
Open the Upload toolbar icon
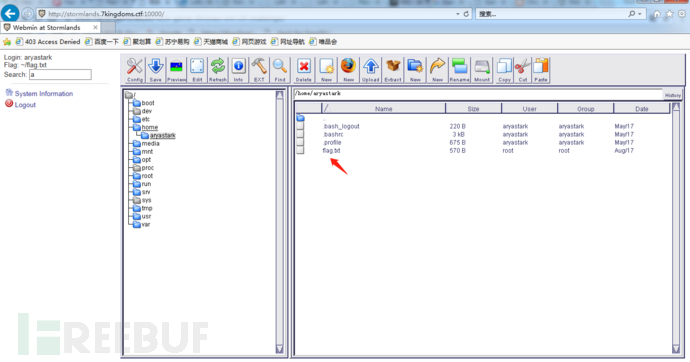click(x=371, y=70)
